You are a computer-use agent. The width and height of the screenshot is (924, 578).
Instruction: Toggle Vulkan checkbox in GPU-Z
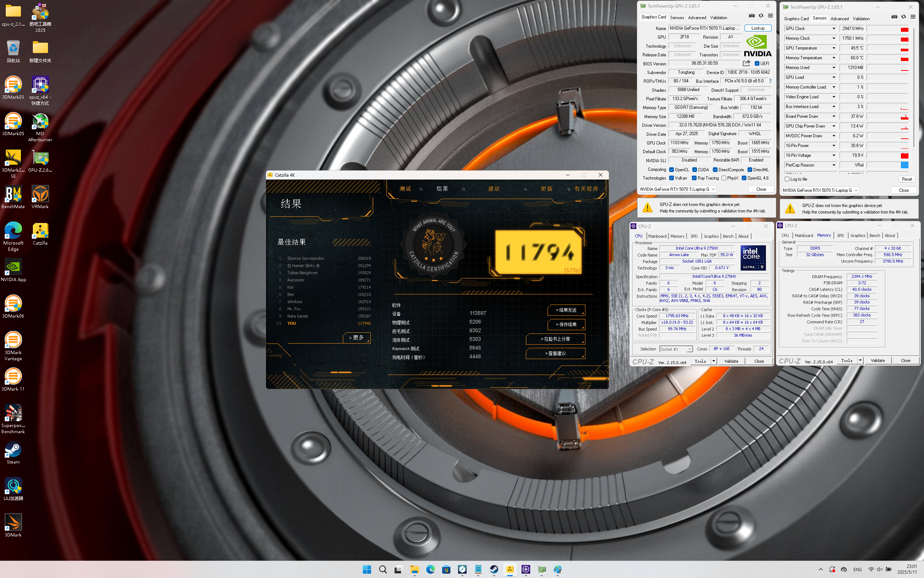pos(671,178)
